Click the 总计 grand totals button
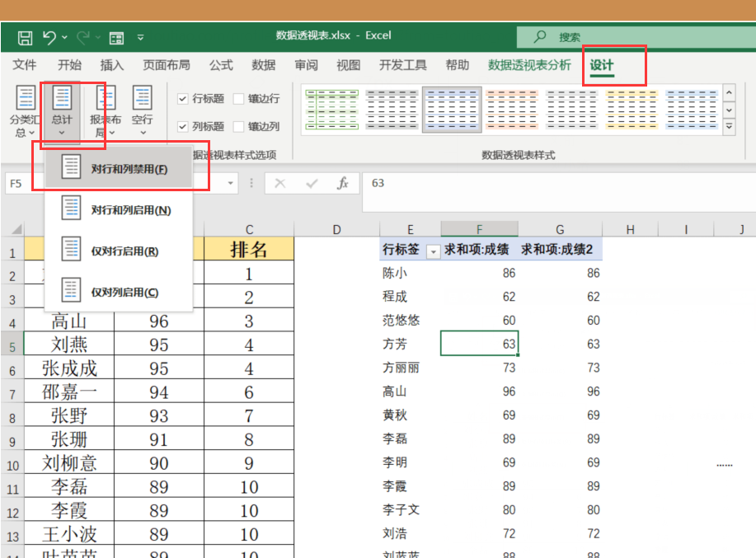Image resolution: width=756 pixels, height=558 pixels. 62,111
